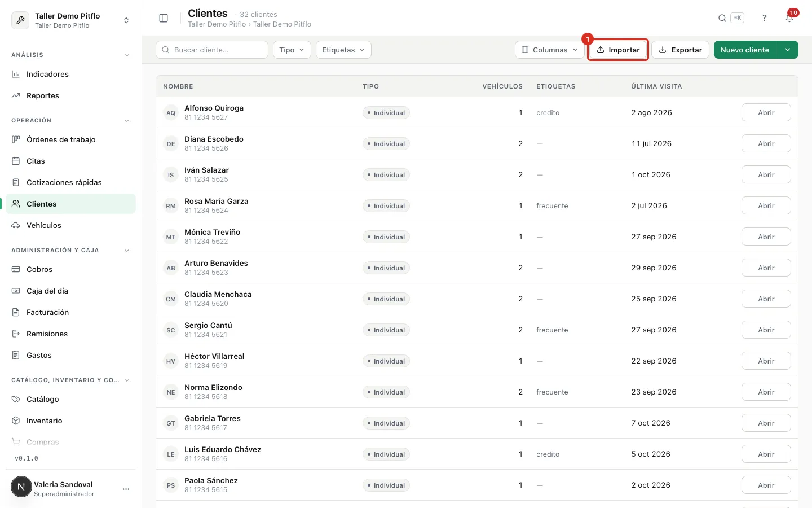Open Facturación in the sidebar

[70, 312]
